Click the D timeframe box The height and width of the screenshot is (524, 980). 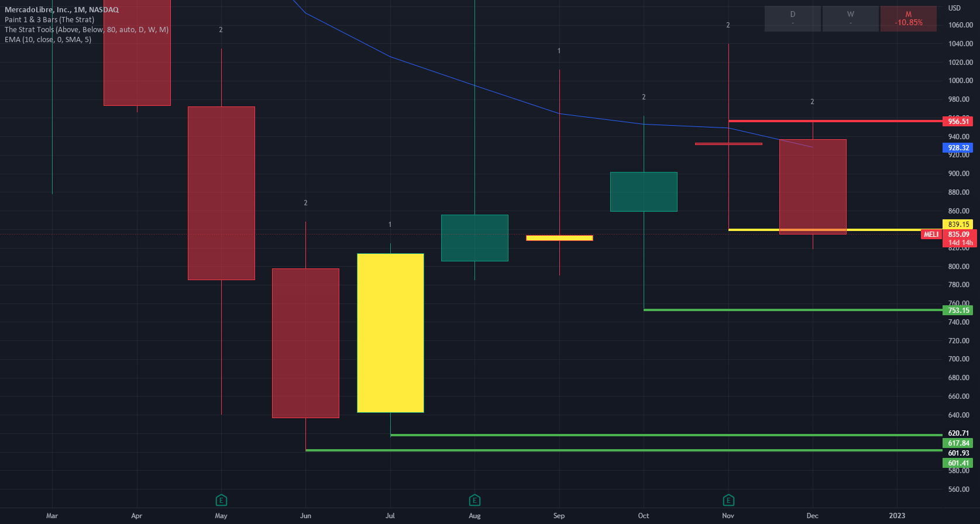793,19
